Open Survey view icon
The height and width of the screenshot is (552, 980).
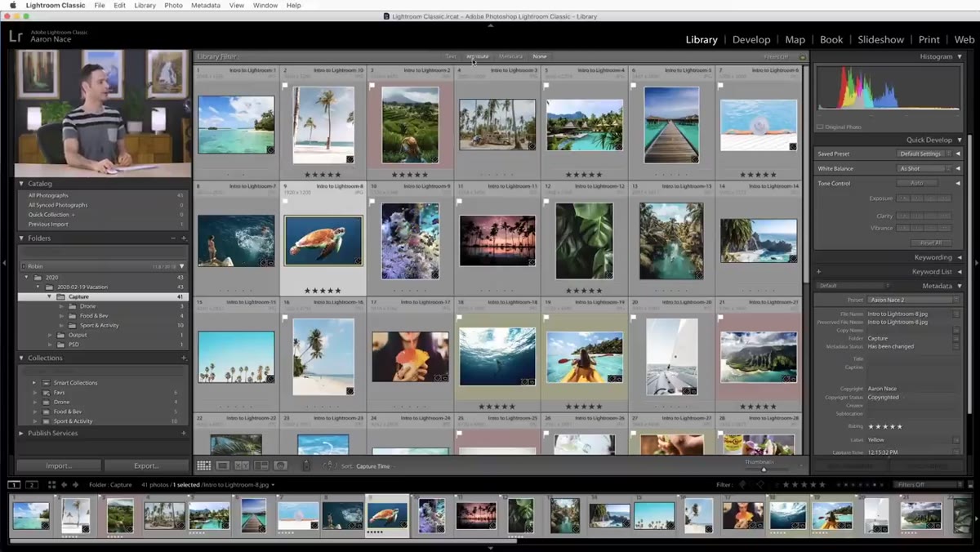point(261,465)
